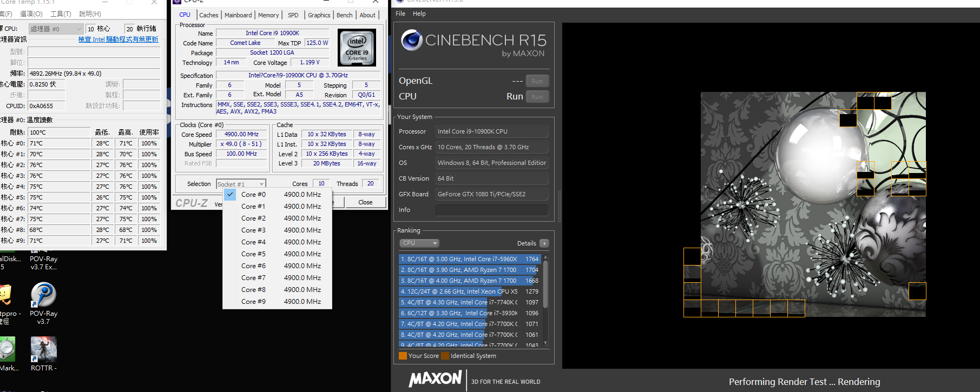Click the Code Name Comet Lake field
Screen dimensions: 980x392
click(x=245, y=43)
